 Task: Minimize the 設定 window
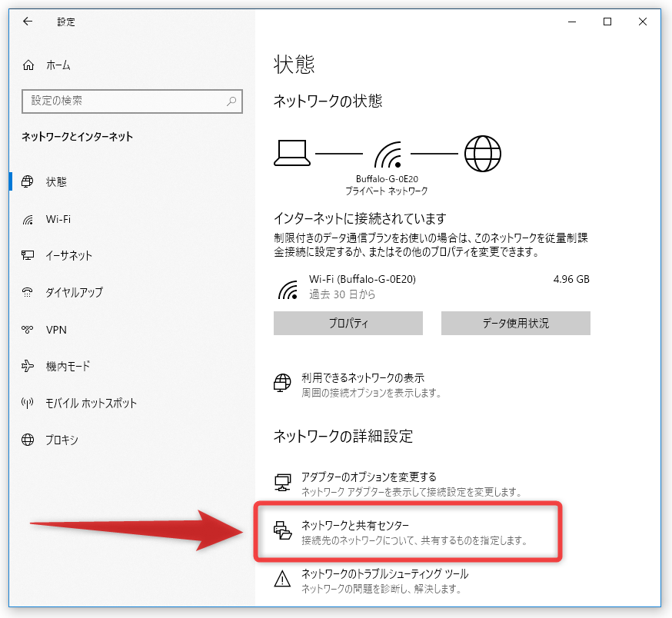[572, 22]
